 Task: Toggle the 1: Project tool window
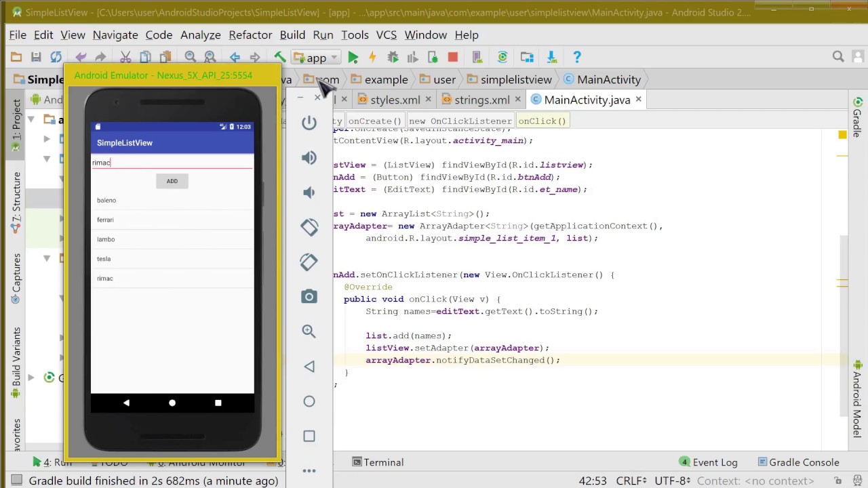coord(16,125)
